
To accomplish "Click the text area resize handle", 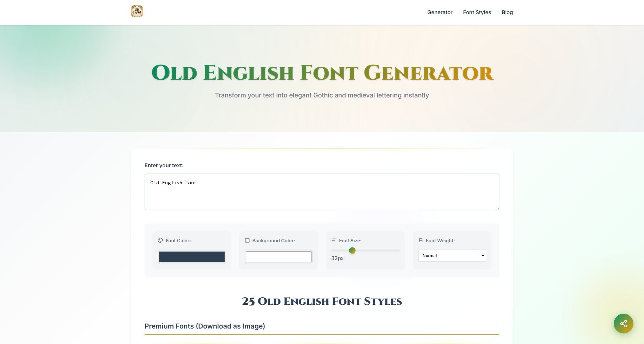I will click(497, 208).
